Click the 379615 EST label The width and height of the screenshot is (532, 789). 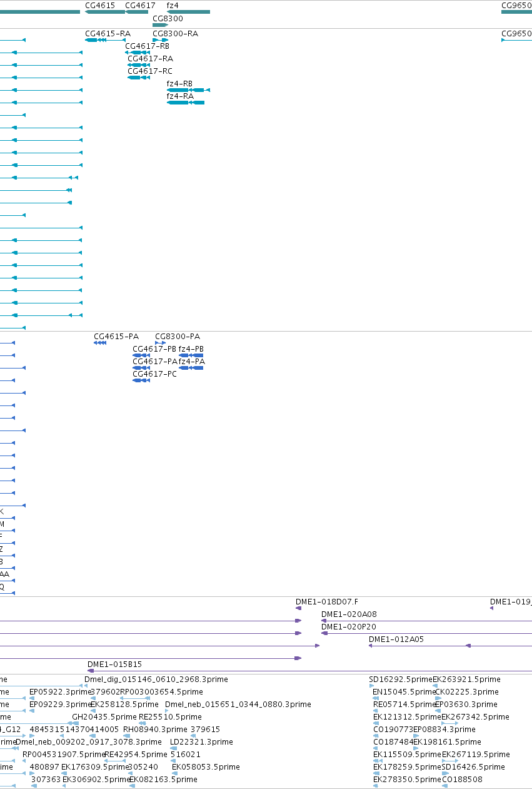coord(205,730)
